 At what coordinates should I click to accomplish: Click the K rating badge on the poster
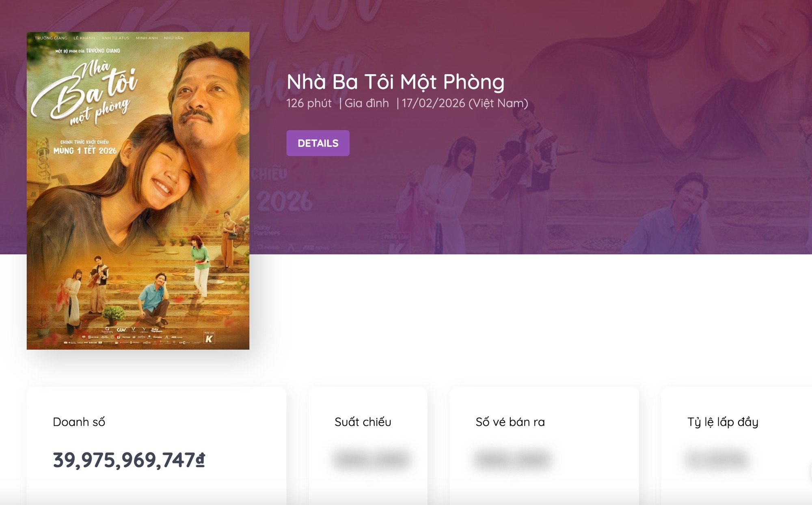point(209,338)
